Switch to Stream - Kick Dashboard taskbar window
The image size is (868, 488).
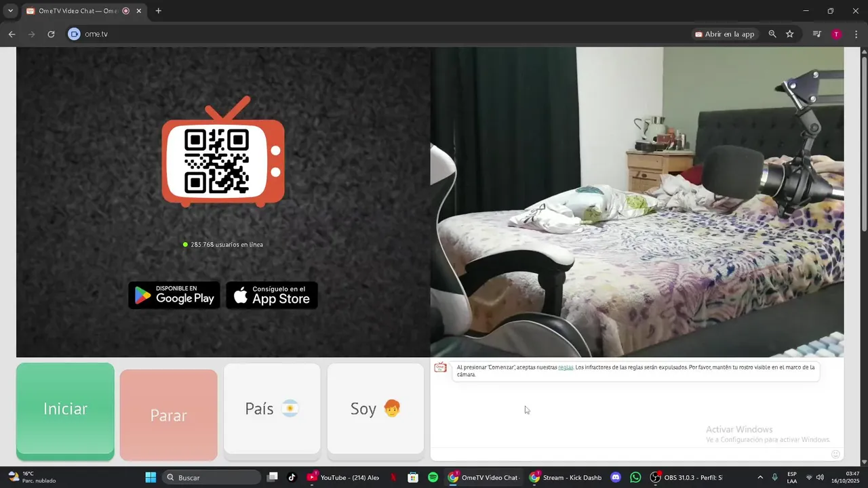tap(566, 477)
